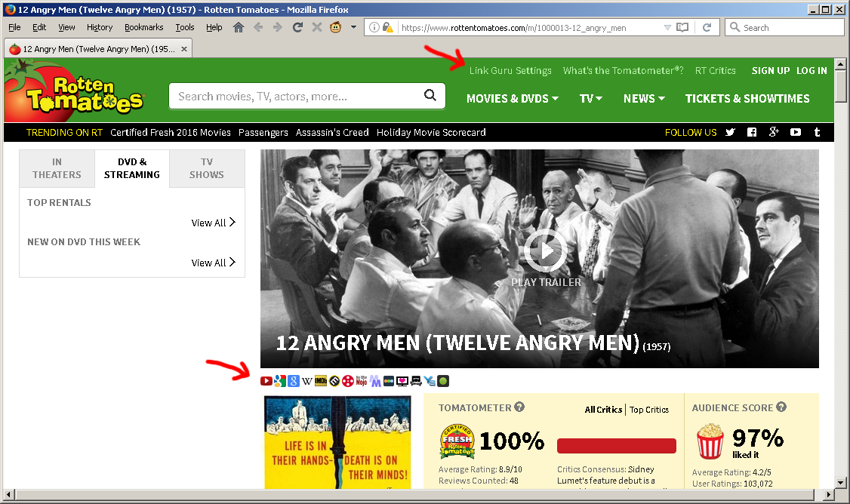The height and width of the screenshot is (504, 850).
Task: Switch to Top Critics view
Action: 649,410
